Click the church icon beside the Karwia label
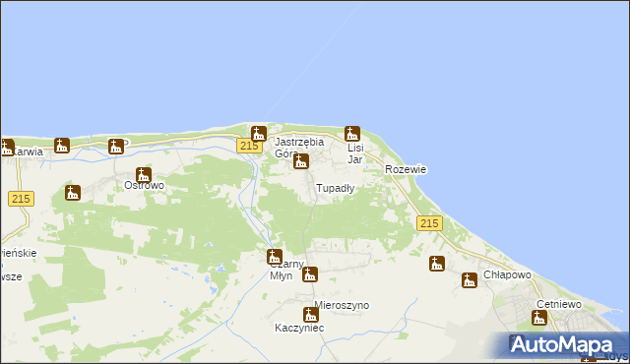The width and height of the screenshot is (630, 364). click(x=7, y=148)
